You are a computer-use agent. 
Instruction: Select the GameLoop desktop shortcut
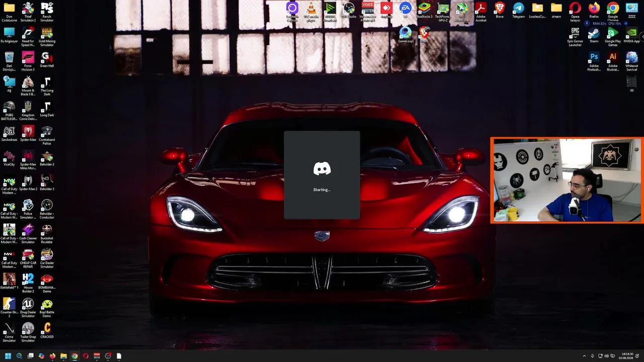406,35
